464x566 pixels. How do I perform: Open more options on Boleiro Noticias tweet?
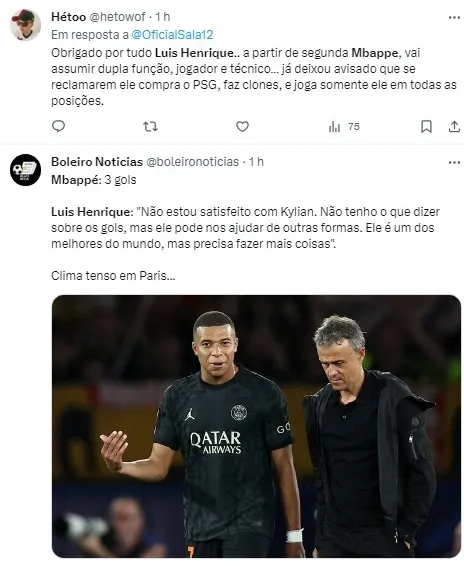coord(454,162)
